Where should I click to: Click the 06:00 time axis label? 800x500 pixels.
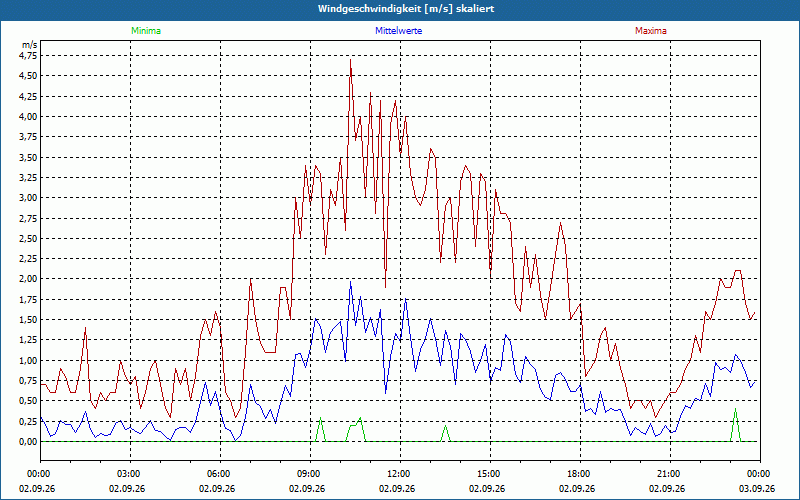click(220, 474)
